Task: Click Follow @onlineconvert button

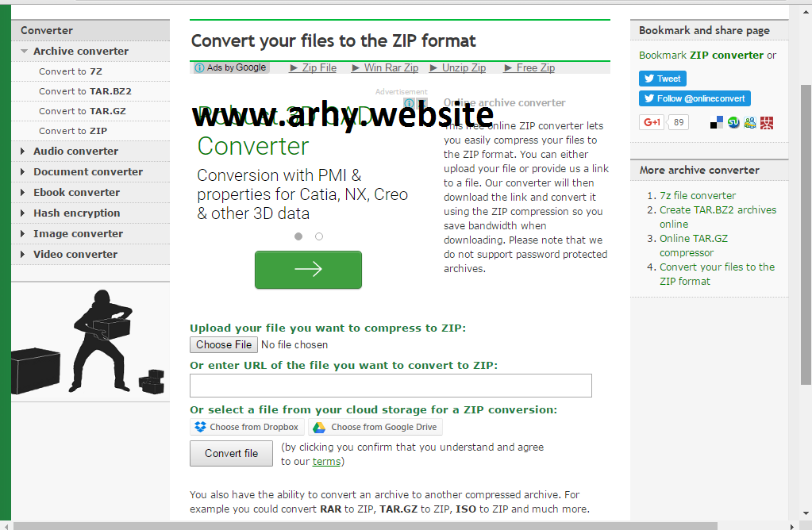Action: point(695,98)
